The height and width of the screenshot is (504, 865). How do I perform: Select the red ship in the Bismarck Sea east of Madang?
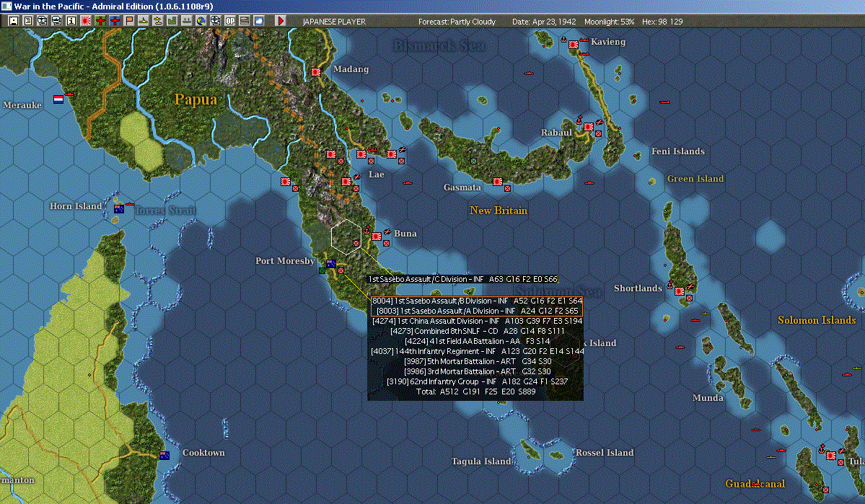(529, 73)
